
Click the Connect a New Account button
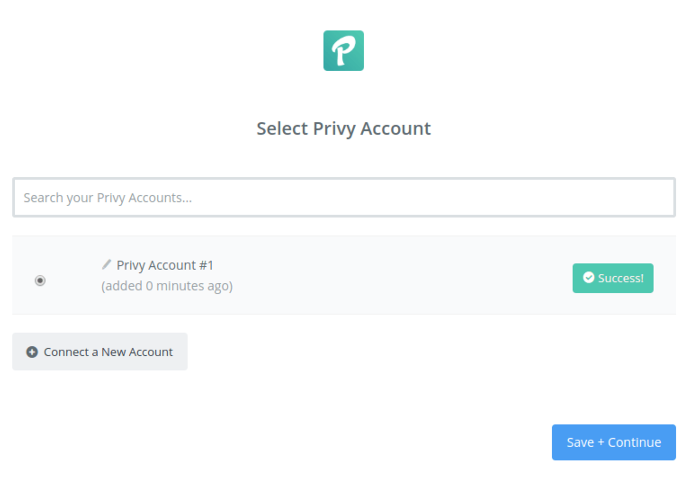click(100, 352)
